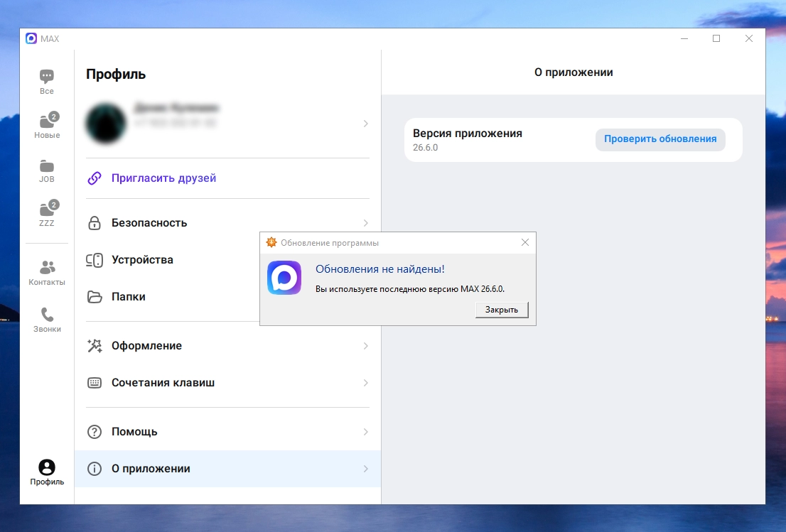Open the Помощь section
This screenshot has width=786, height=532.
tap(227, 432)
